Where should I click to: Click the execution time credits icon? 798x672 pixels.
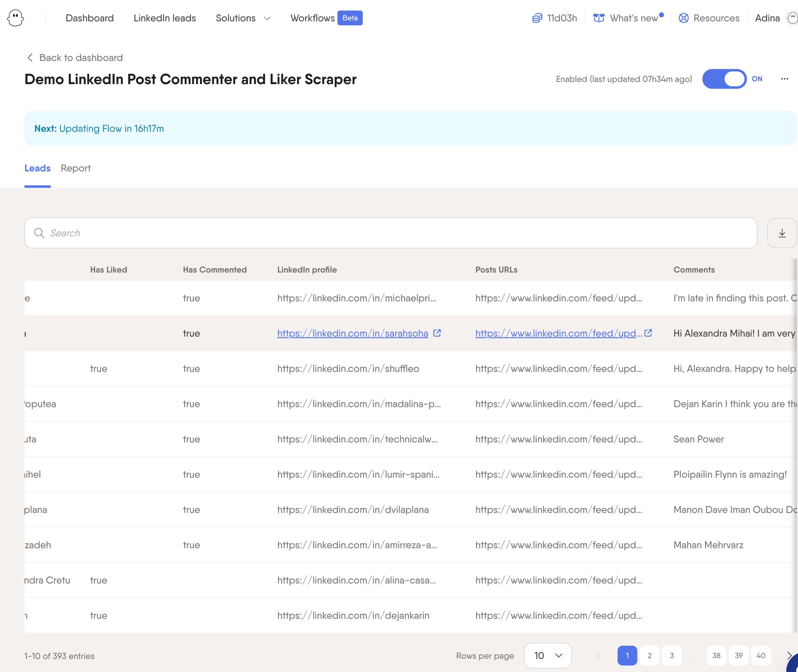tap(537, 18)
